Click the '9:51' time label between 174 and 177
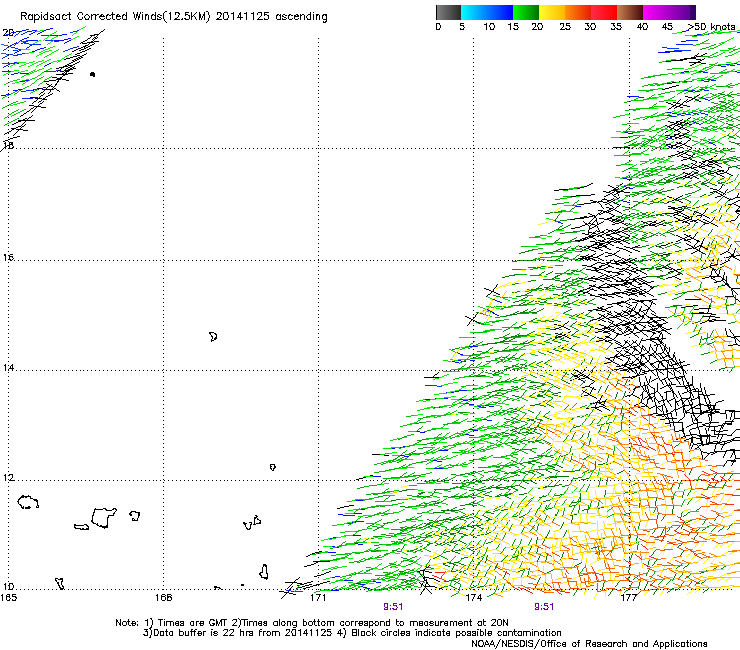The width and height of the screenshot is (740, 650). (x=544, y=607)
